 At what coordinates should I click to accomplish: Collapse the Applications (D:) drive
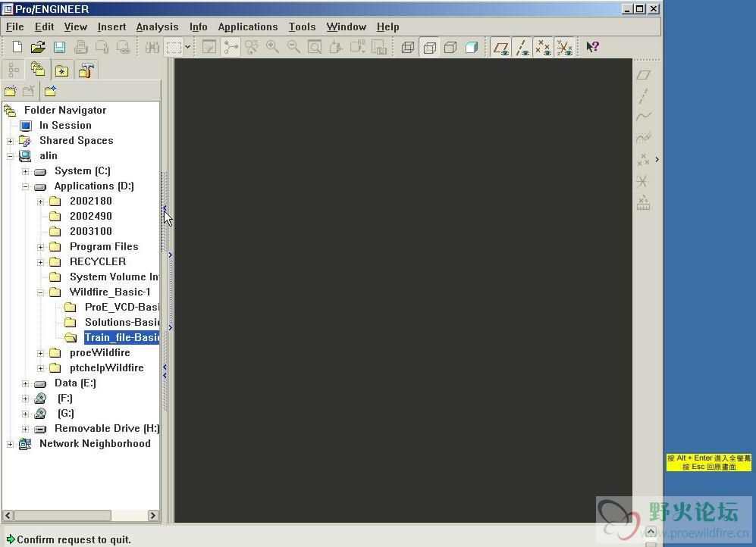[25, 186]
